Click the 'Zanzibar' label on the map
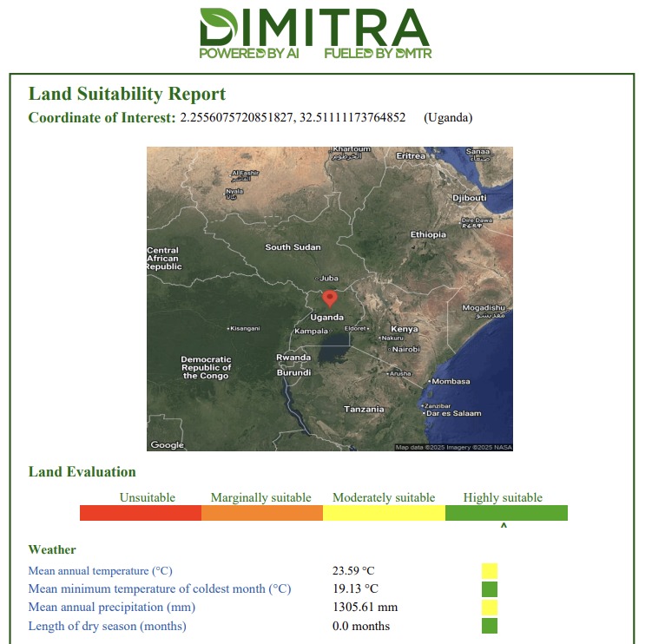652x644 pixels. pyautogui.click(x=437, y=406)
